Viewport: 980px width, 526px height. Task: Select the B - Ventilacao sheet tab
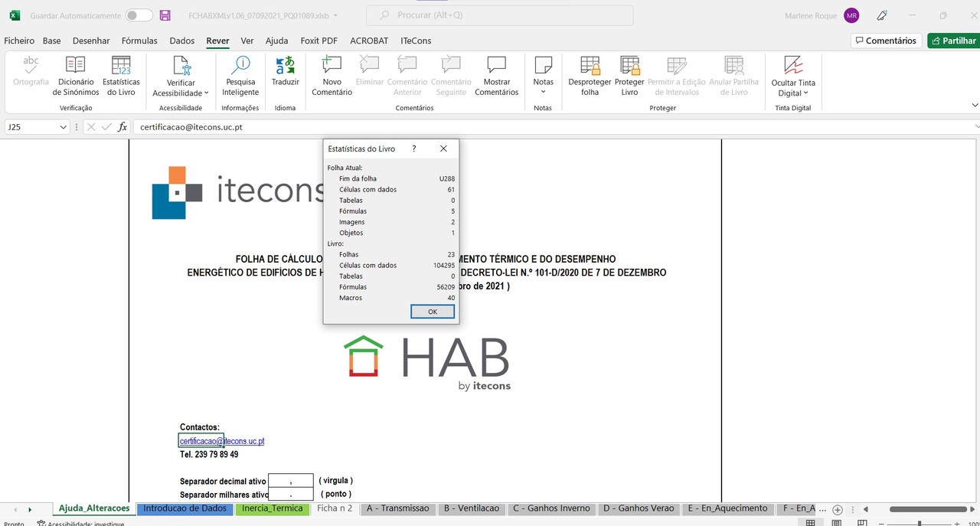click(472, 508)
